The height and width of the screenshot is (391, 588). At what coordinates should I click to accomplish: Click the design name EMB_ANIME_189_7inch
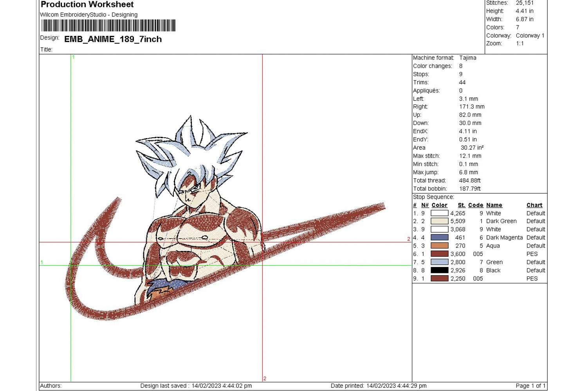(x=113, y=39)
